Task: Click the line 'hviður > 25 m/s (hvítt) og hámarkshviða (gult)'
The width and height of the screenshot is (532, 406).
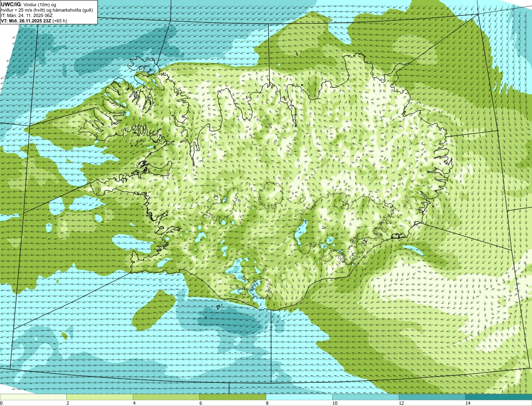Action: pyautogui.click(x=48, y=10)
